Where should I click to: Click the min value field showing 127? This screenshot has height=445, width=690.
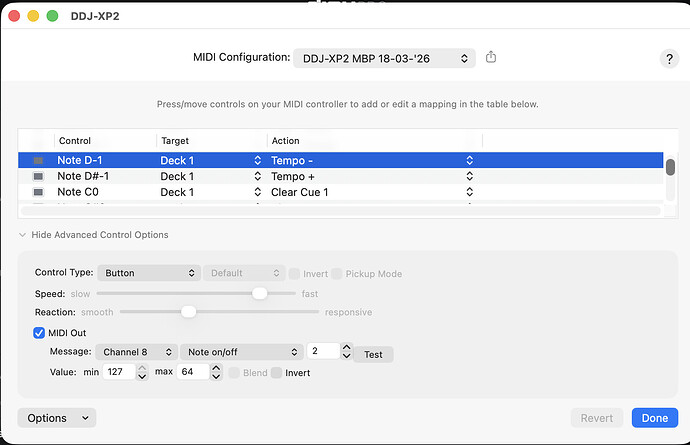coord(119,371)
